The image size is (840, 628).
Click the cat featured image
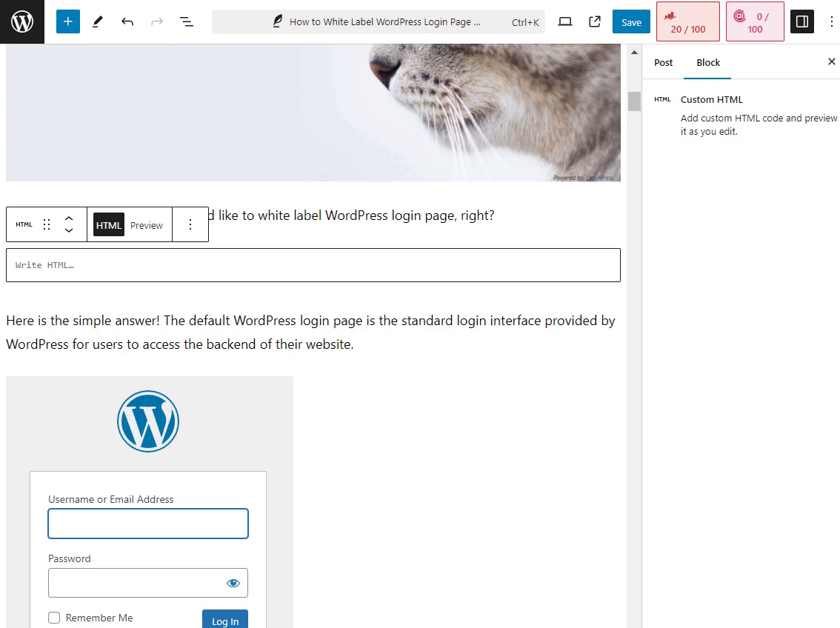313,113
